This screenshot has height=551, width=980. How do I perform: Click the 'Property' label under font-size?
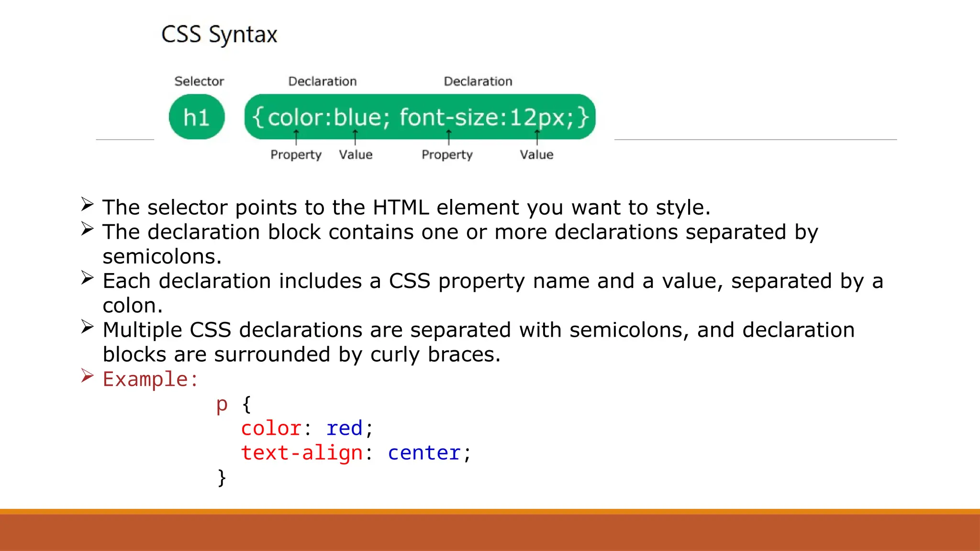pos(447,155)
